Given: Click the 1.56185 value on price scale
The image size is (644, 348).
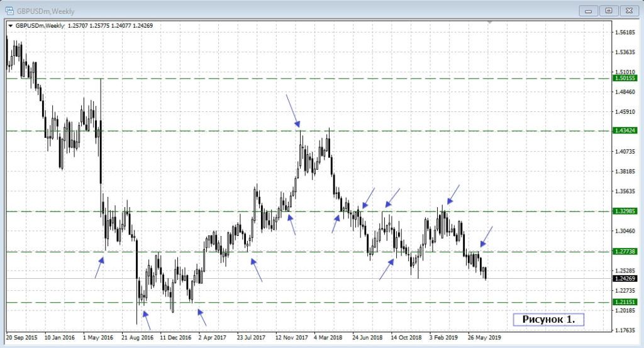Looking at the screenshot, I should pos(626,32).
